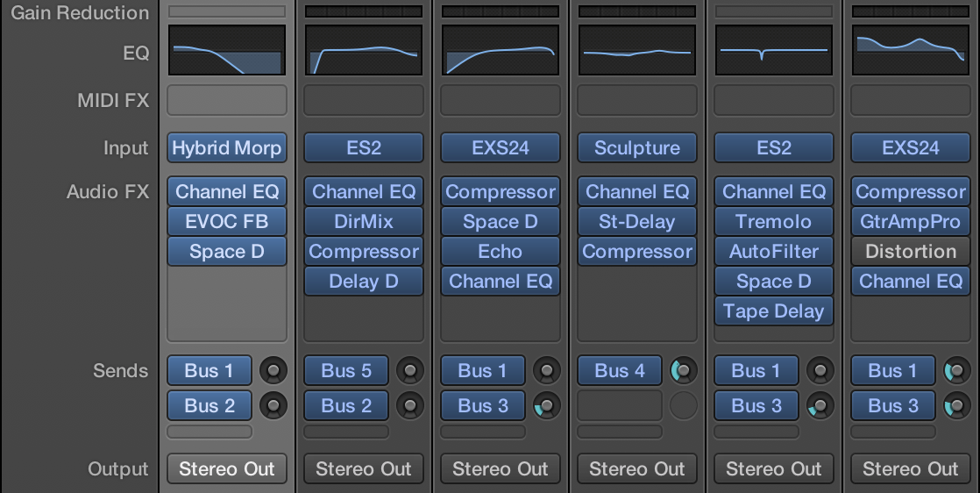Select the Bus 4 send slot
This screenshot has height=493, width=980.
620,370
